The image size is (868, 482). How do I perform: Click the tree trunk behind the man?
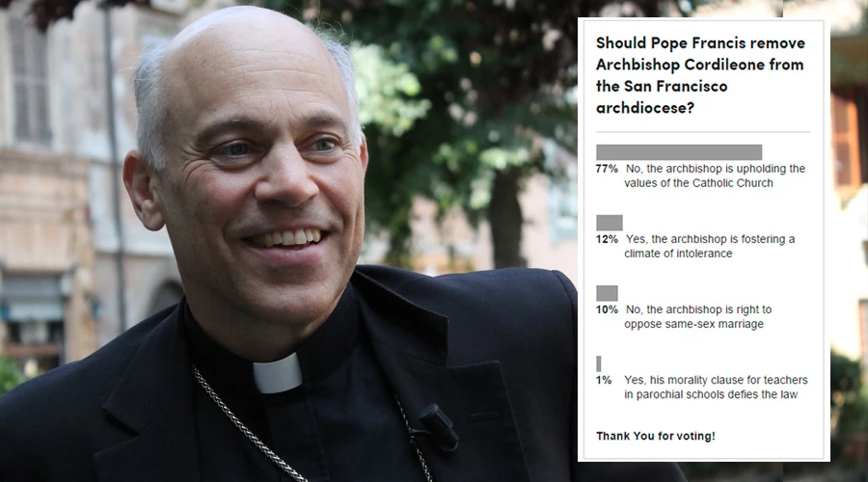coord(506,222)
